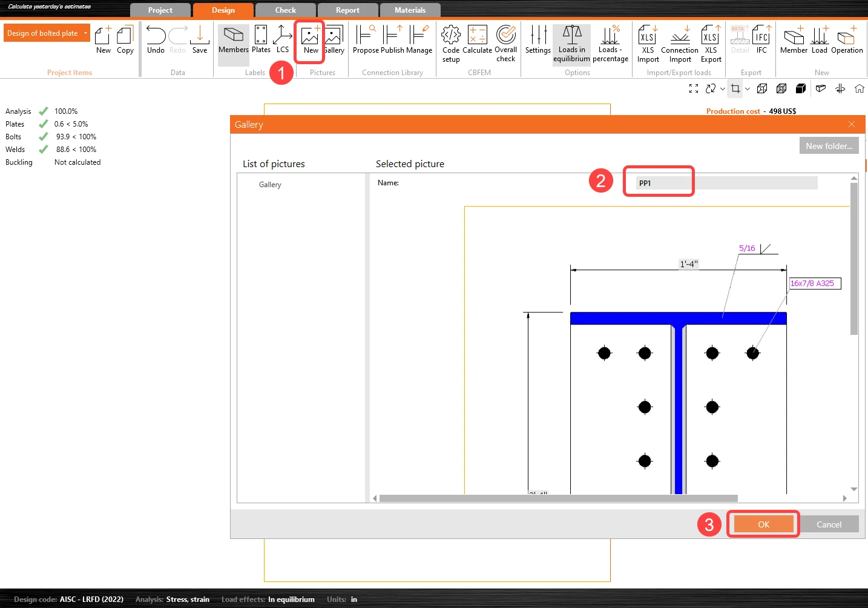Viewport: 868px width, 608px height.
Task: Click the New picture icon
Action: (x=310, y=40)
